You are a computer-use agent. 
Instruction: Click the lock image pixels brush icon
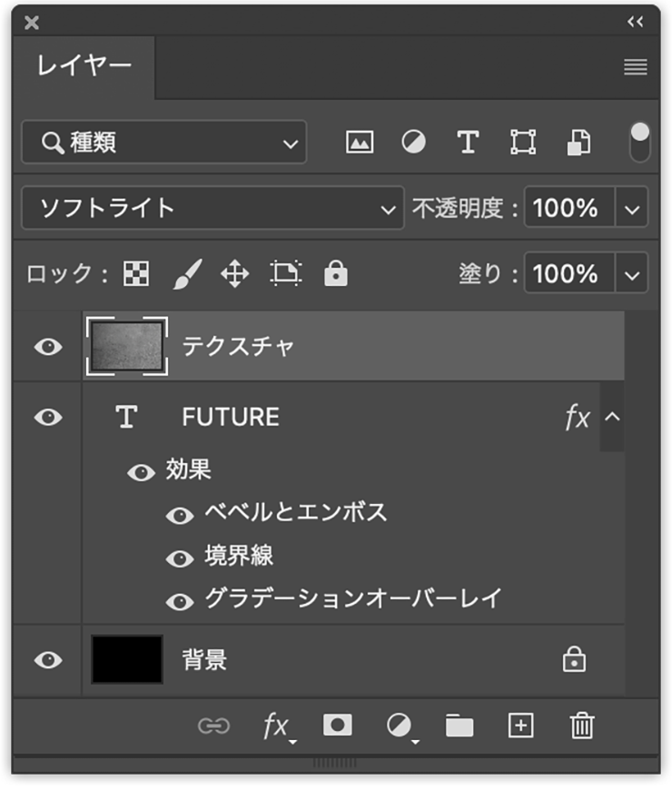click(x=186, y=273)
